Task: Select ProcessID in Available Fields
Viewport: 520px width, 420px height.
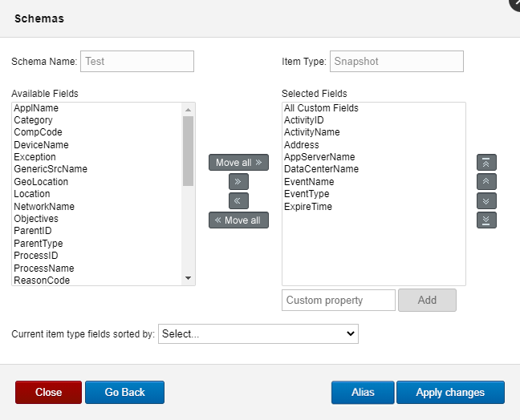Action: tap(36, 256)
